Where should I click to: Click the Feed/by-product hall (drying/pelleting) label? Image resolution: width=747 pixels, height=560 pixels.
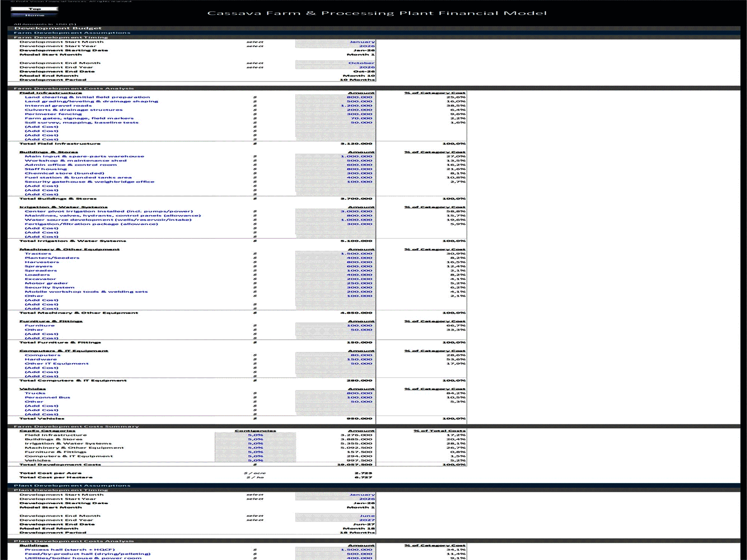(x=88, y=554)
